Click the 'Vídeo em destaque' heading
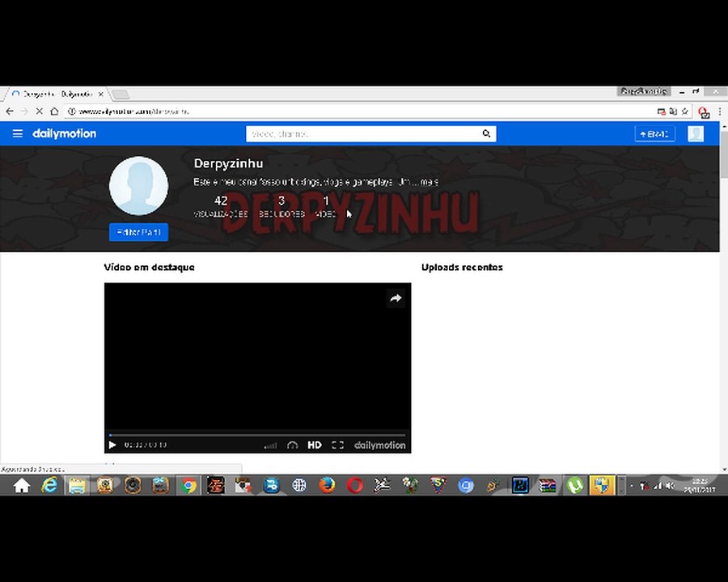Viewport: 728px width, 582px height. (x=149, y=268)
